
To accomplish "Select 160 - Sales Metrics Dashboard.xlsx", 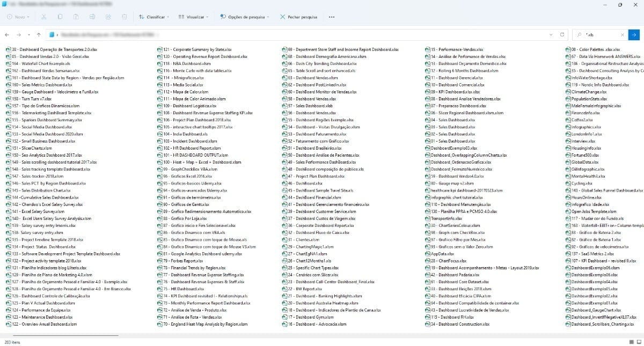I will tap(39, 85).
